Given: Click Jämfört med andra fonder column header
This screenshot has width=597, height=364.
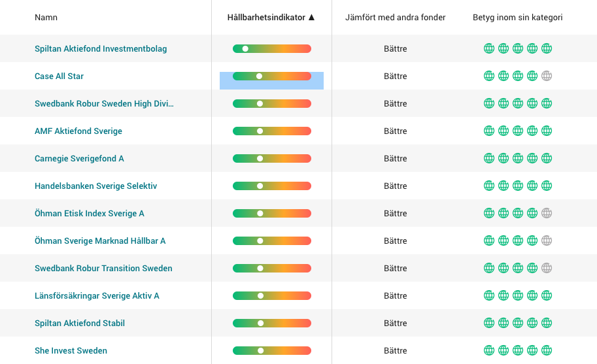Looking at the screenshot, I should coord(395,18).
